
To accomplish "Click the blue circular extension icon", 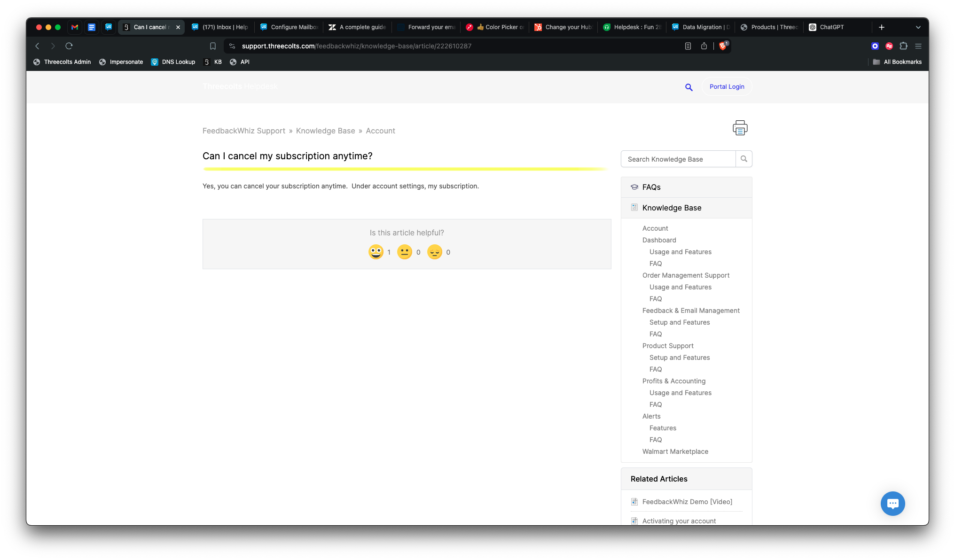I will tap(875, 46).
